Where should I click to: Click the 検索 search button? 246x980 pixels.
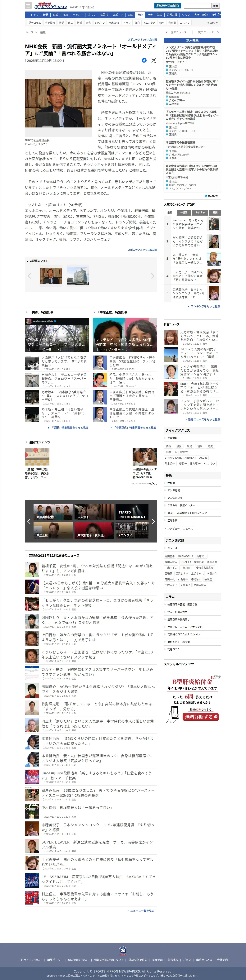[216, 6]
